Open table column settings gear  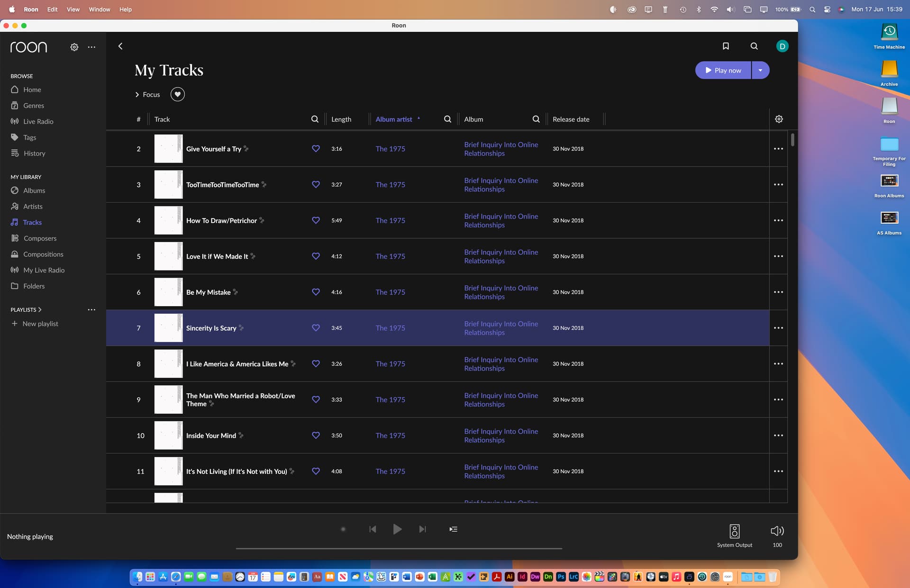tap(779, 119)
